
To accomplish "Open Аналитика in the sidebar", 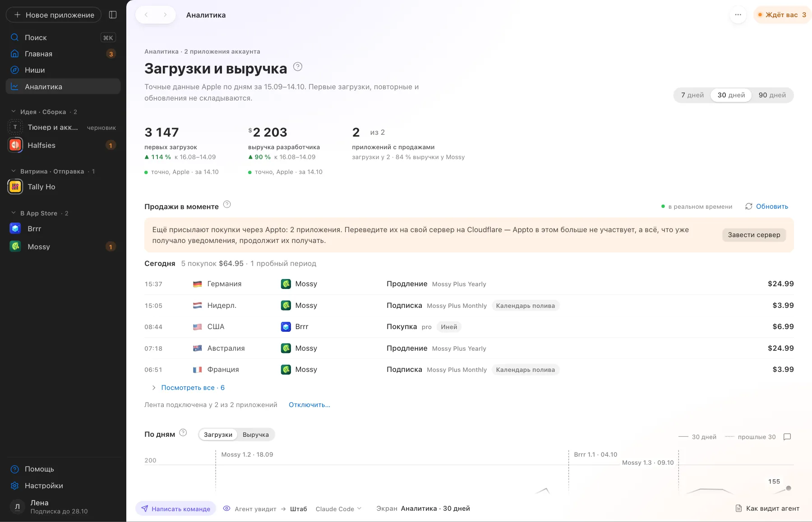I will (63, 87).
